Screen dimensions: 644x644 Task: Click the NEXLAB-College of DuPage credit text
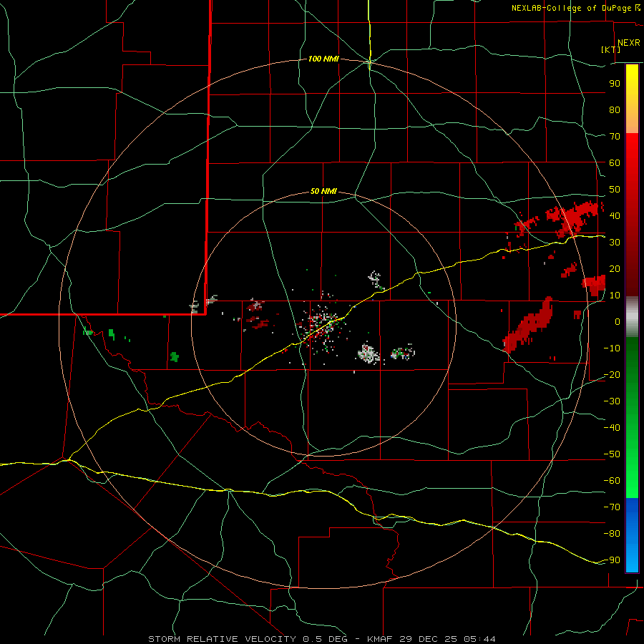(572, 8)
